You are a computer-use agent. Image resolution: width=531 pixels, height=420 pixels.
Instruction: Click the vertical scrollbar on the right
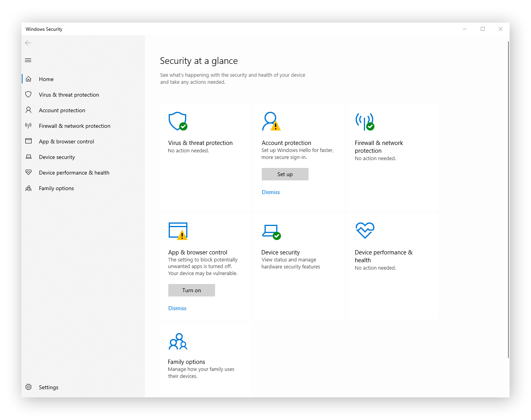(x=508, y=199)
